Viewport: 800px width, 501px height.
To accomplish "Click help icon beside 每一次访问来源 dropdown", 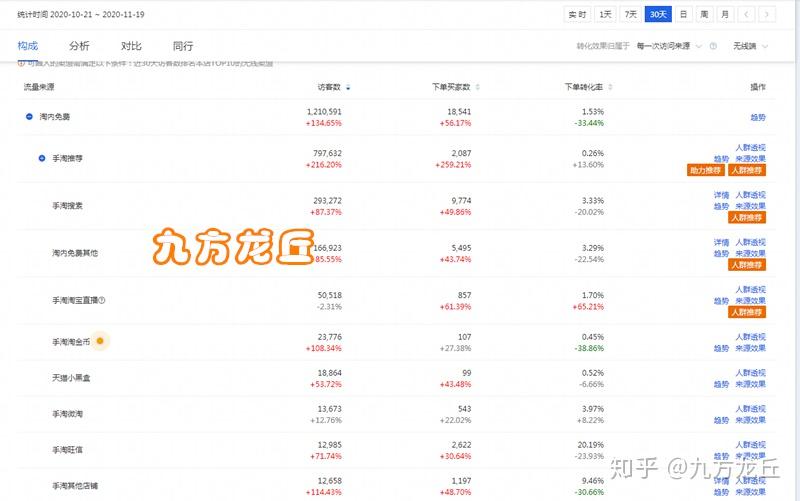I will [x=713, y=46].
